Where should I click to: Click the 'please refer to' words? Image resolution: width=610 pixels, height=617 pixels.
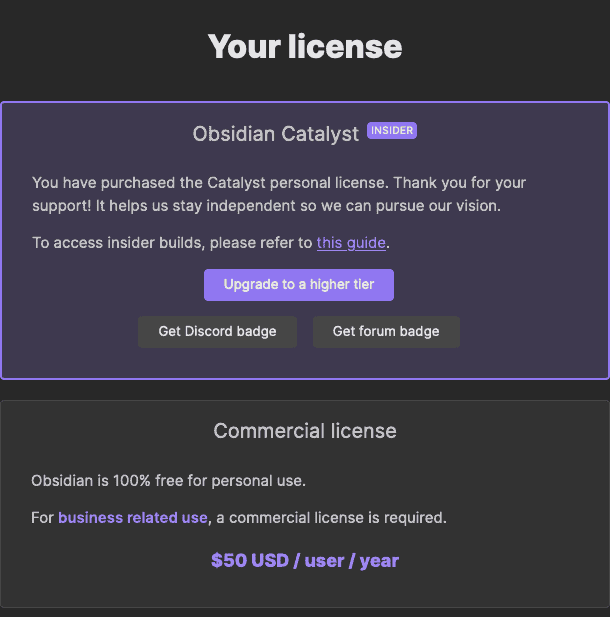[264, 242]
